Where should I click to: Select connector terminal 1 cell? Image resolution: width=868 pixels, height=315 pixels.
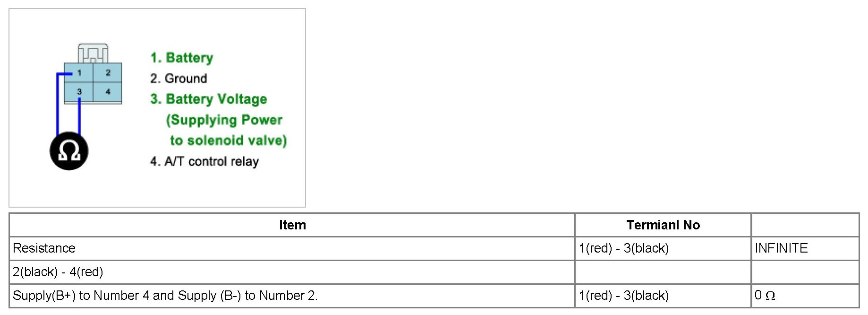[x=79, y=73]
